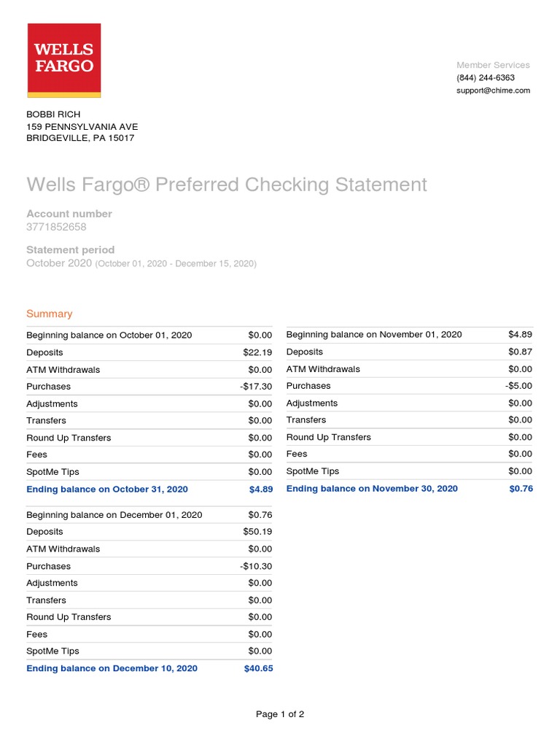
Task: Click Ending balance on October 31, 2020
Action: (x=107, y=489)
